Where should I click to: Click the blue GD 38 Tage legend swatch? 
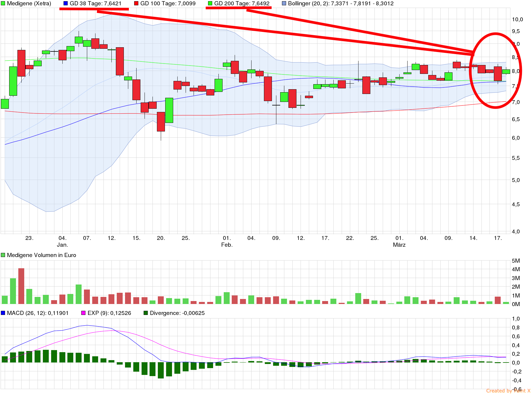pos(66,4)
